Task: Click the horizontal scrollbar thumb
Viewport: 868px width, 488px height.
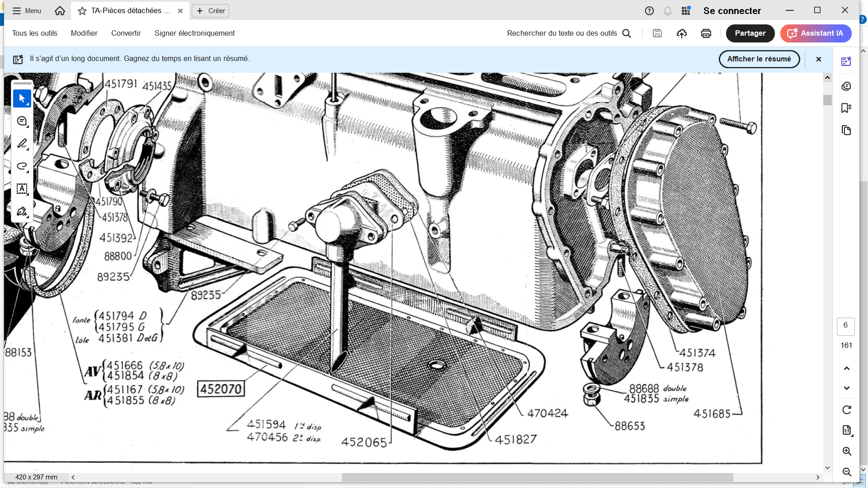Action: (x=537, y=477)
